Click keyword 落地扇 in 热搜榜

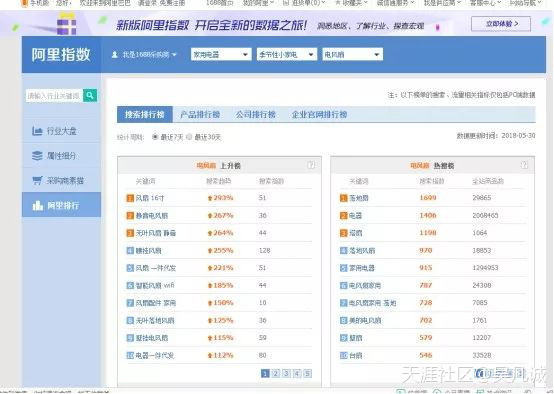click(x=359, y=198)
